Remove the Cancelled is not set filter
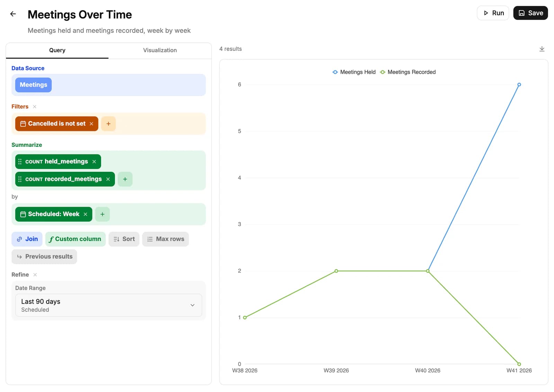554x392 pixels. pos(91,124)
